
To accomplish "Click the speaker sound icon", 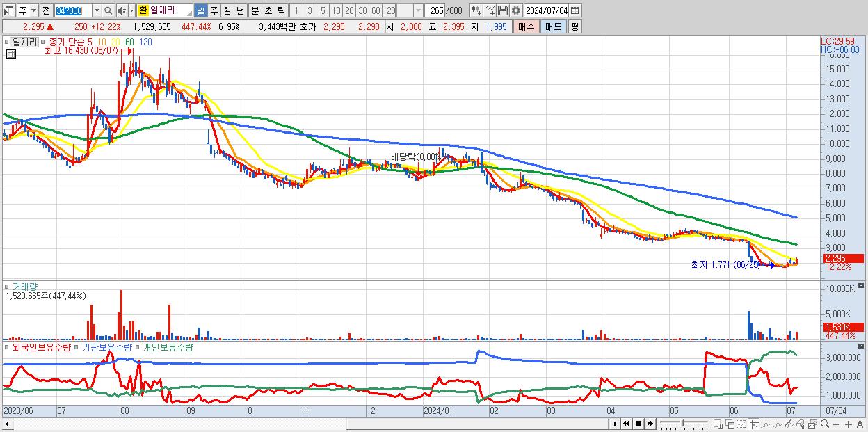I will click(121, 10).
